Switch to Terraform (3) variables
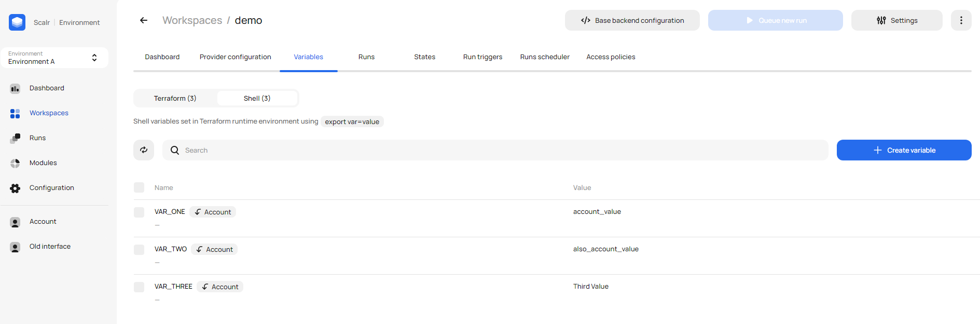The image size is (980, 324). click(x=175, y=98)
